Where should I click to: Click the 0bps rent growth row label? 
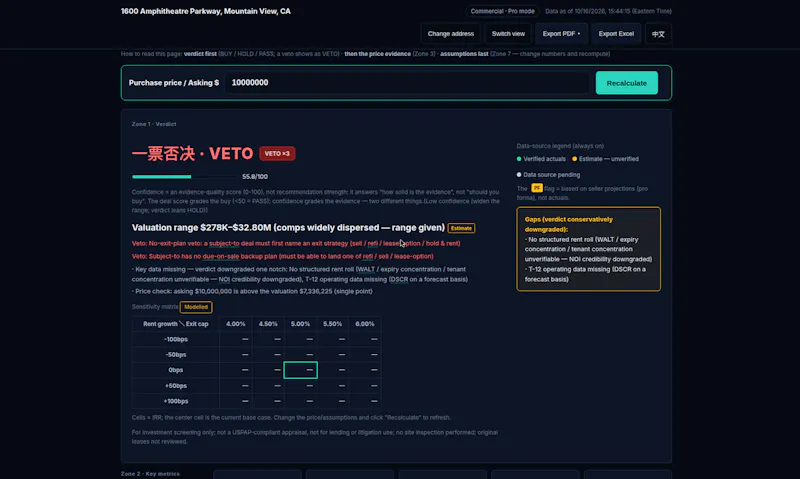176,370
